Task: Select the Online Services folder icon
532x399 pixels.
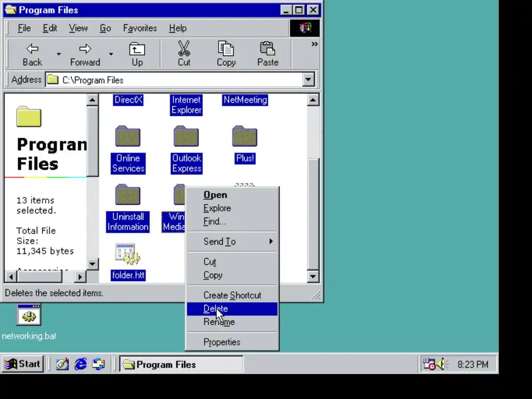Action: [128, 137]
